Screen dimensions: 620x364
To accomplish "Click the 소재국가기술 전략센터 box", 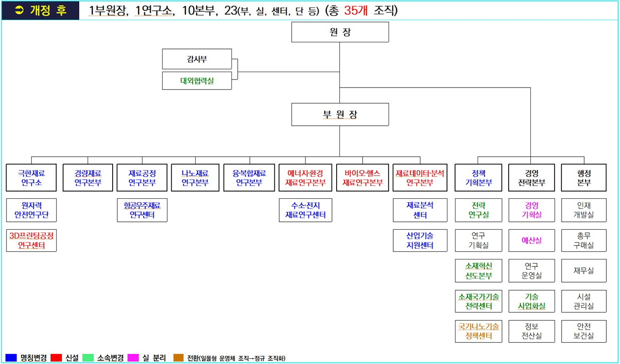I will pos(479,301).
